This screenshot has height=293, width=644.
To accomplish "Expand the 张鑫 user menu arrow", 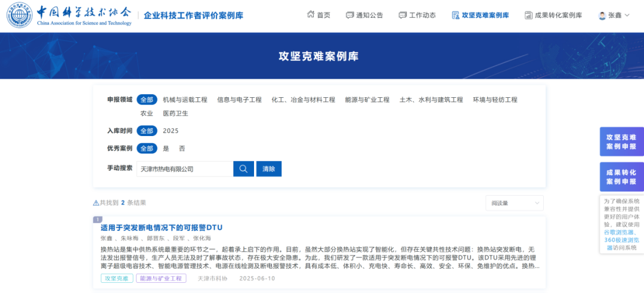I will [x=627, y=16].
